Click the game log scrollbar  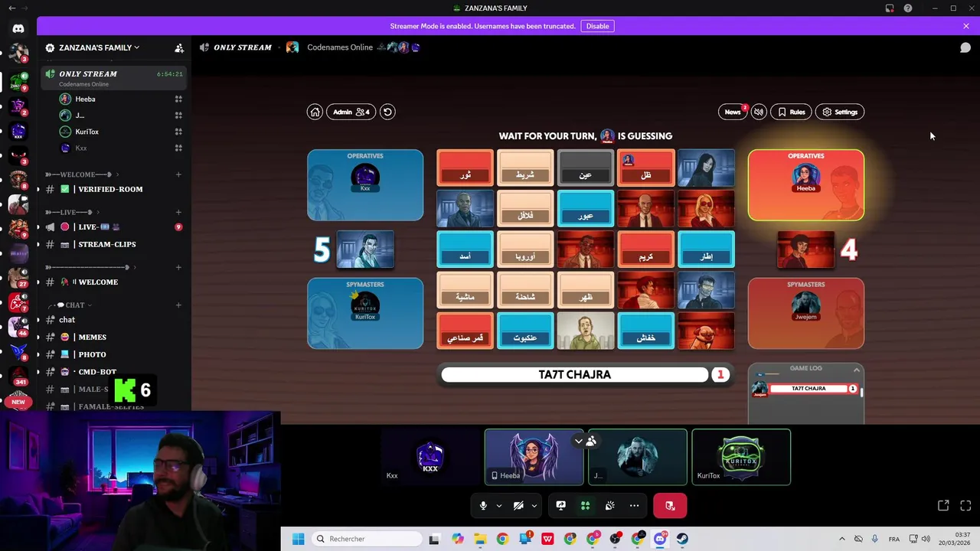(x=861, y=392)
